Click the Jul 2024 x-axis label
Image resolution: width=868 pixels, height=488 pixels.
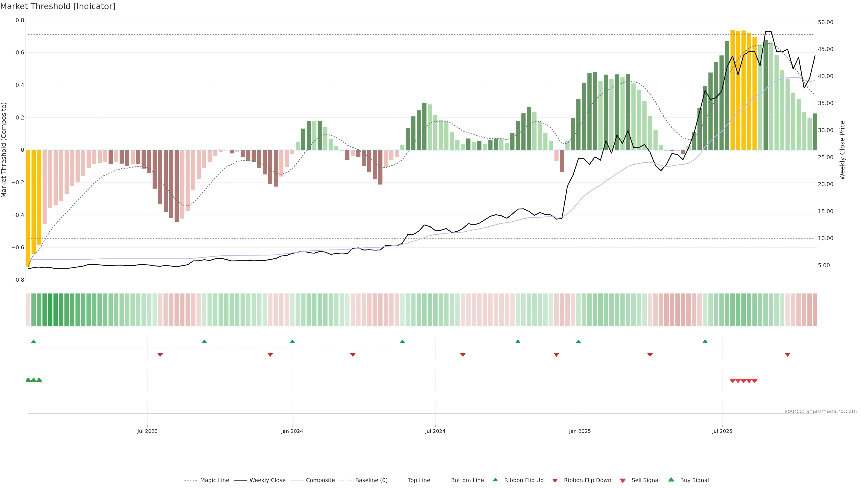[x=435, y=431]
